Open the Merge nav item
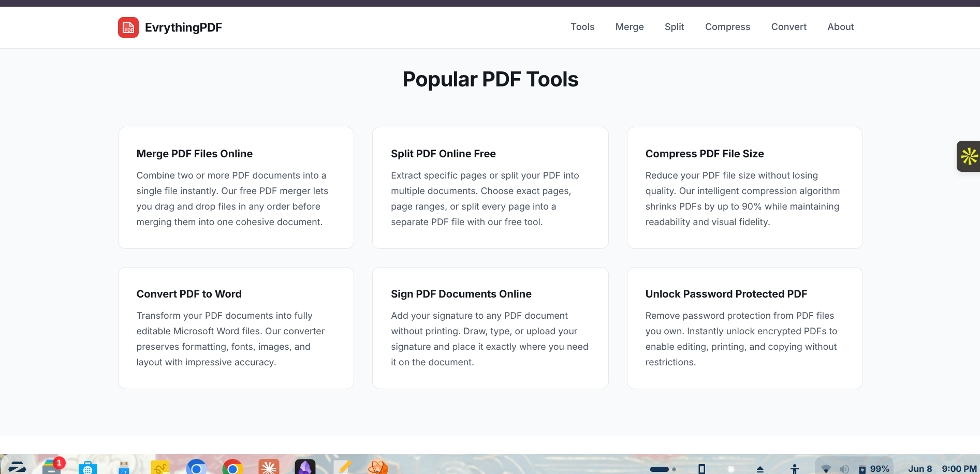Screen dimensions: 980x474 pos(630,27)
